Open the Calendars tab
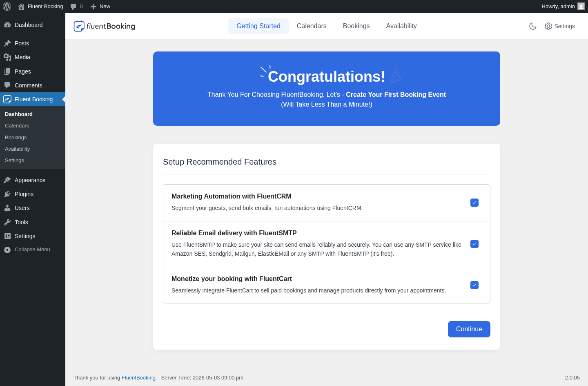Screen dimensions: 588x386 (x=312, y=26)
